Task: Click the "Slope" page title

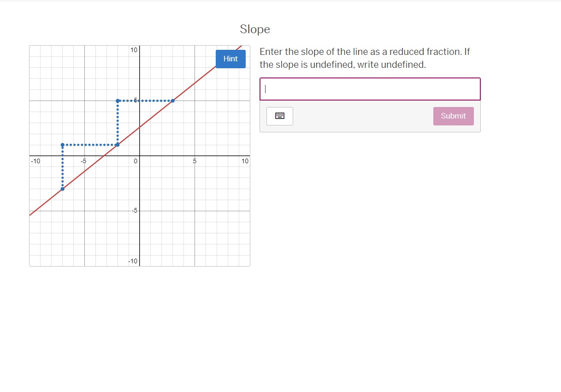Action: (x=255, y=30)
